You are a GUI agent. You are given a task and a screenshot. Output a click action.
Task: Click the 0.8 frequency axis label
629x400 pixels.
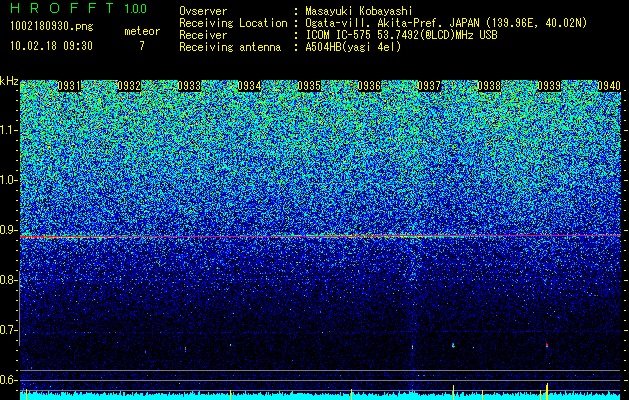click(8, 280)
